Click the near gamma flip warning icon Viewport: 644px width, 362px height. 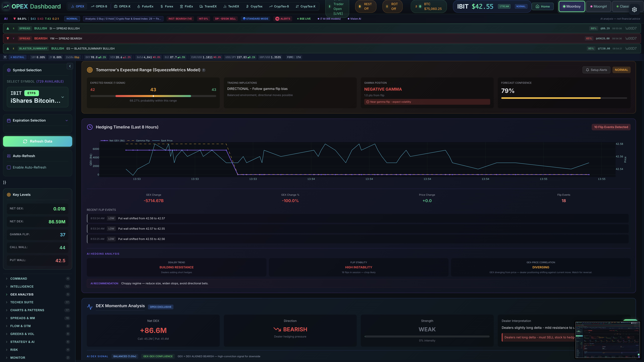(x=368, y=102)
